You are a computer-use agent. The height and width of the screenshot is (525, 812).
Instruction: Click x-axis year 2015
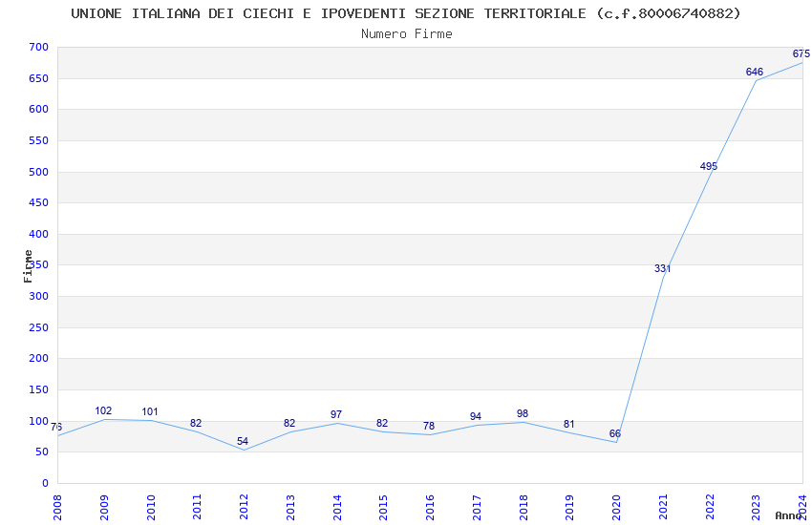pos(384,507)
